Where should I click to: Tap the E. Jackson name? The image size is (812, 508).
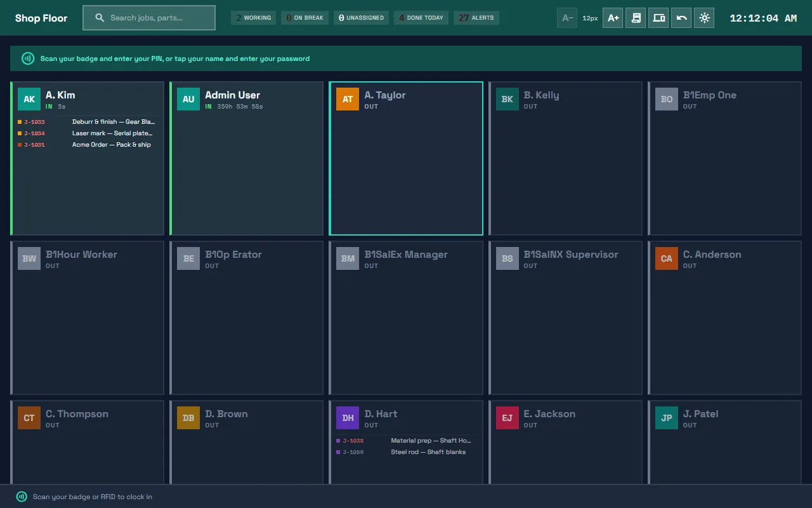tap(549, 414)
